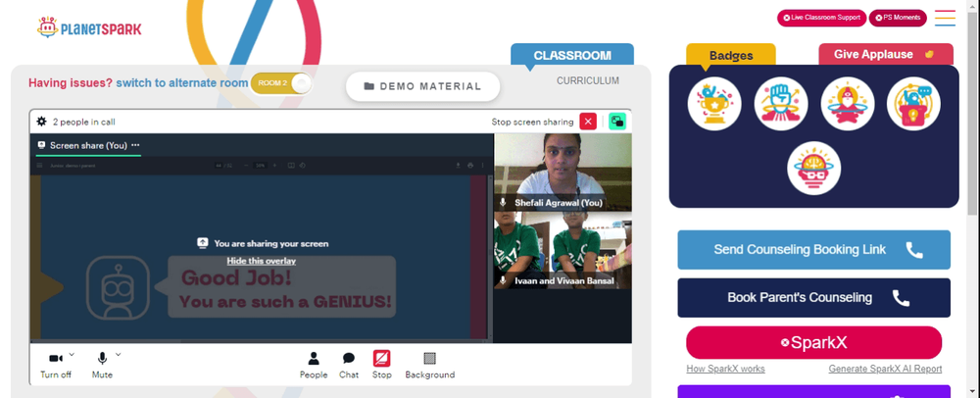Viewport: 980px width, 398px height.
Task: Award the speaker lightbulb badge
Action: (x=913, y=104)
